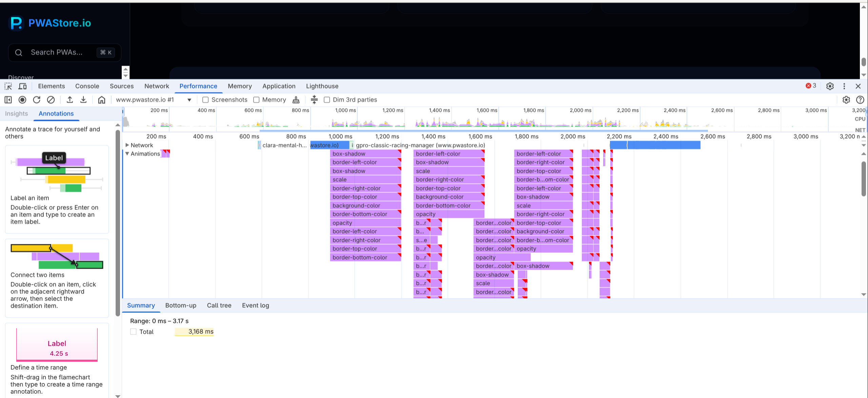Click the PWAStore.io logo
The height and width of the screenshot is (398, 868).
(x=50, y=23)
